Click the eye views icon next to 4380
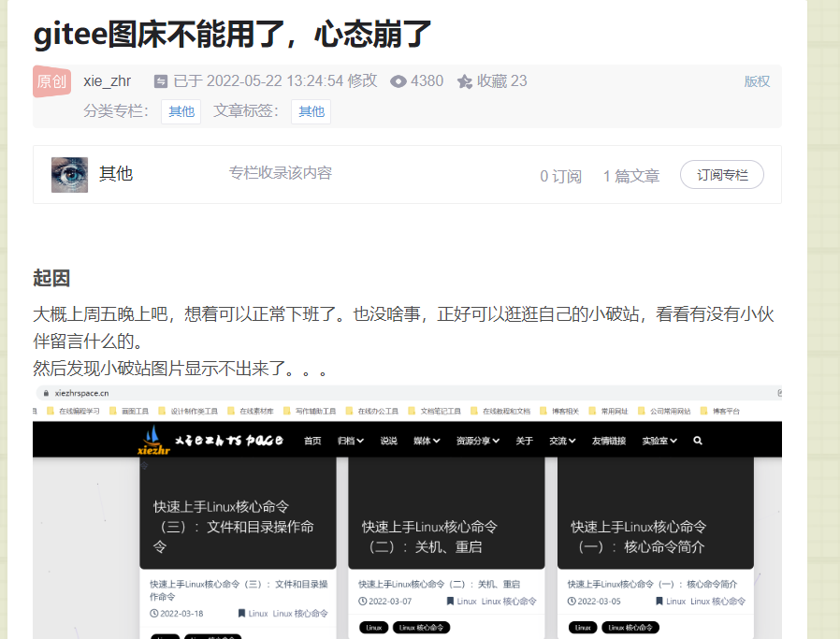Screen dimensions: 840x639 pos(398,81)
